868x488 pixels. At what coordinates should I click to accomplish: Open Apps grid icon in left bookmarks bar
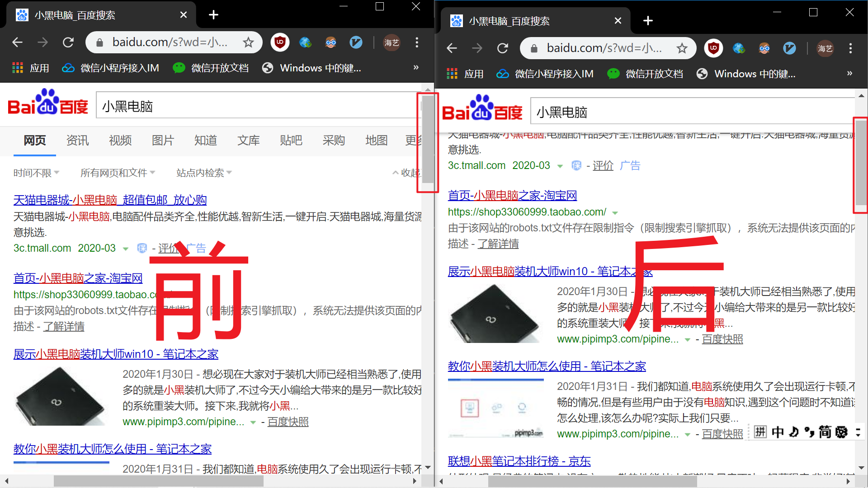click(18, 68)
